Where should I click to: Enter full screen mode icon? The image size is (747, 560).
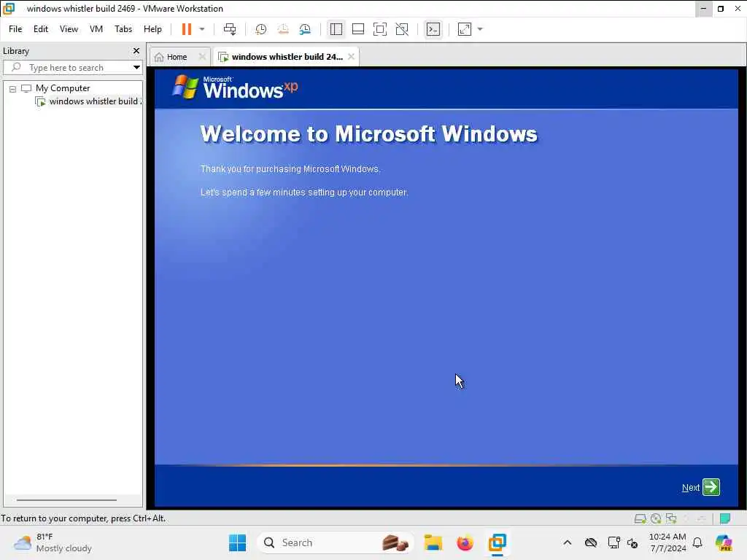(379, 29)
